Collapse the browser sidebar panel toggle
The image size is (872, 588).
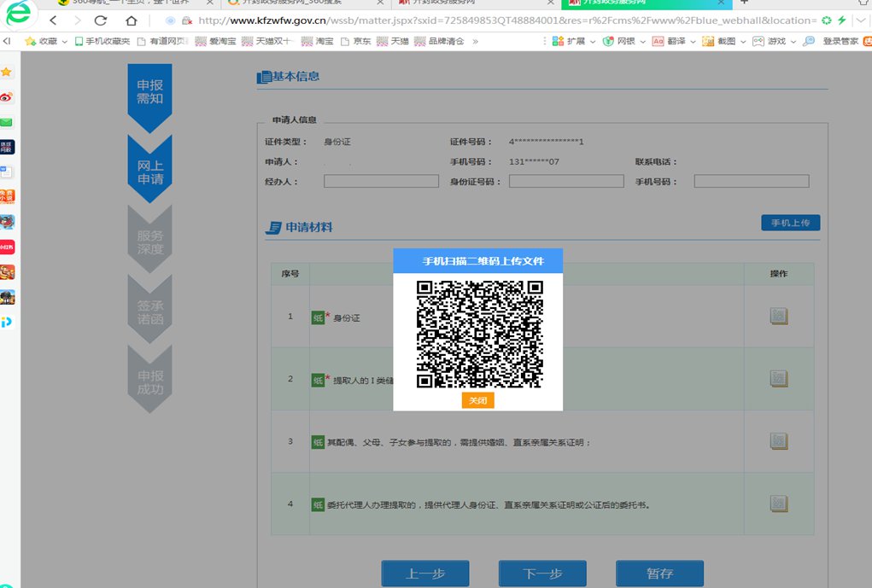7,41
